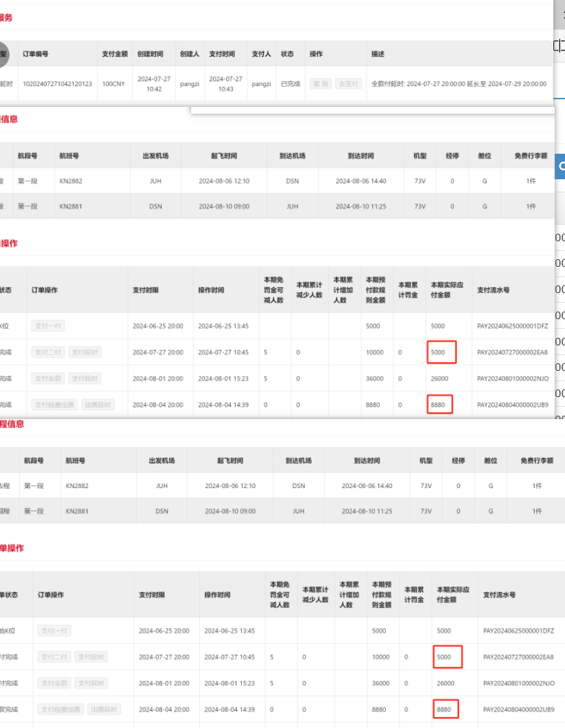The height and width of the screenshot is (728, 565).
Task: Click order number 10202407271042120123
Action: 57,84
